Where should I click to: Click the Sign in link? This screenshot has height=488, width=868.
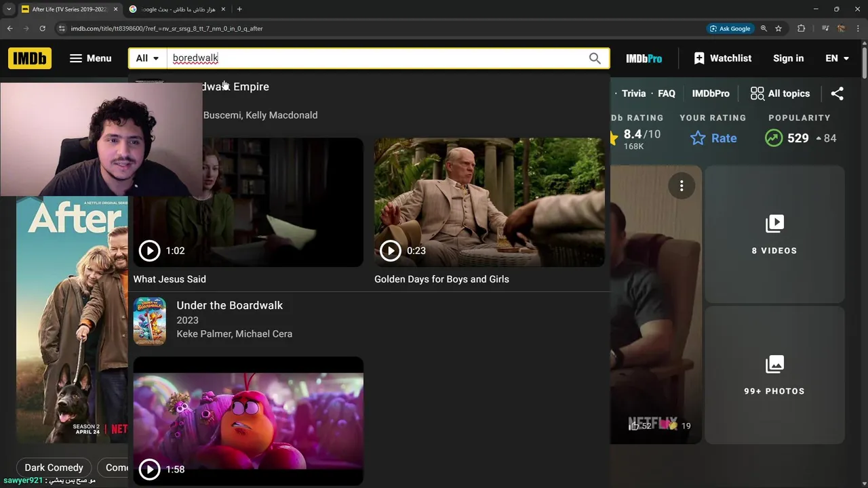(788, 58)
